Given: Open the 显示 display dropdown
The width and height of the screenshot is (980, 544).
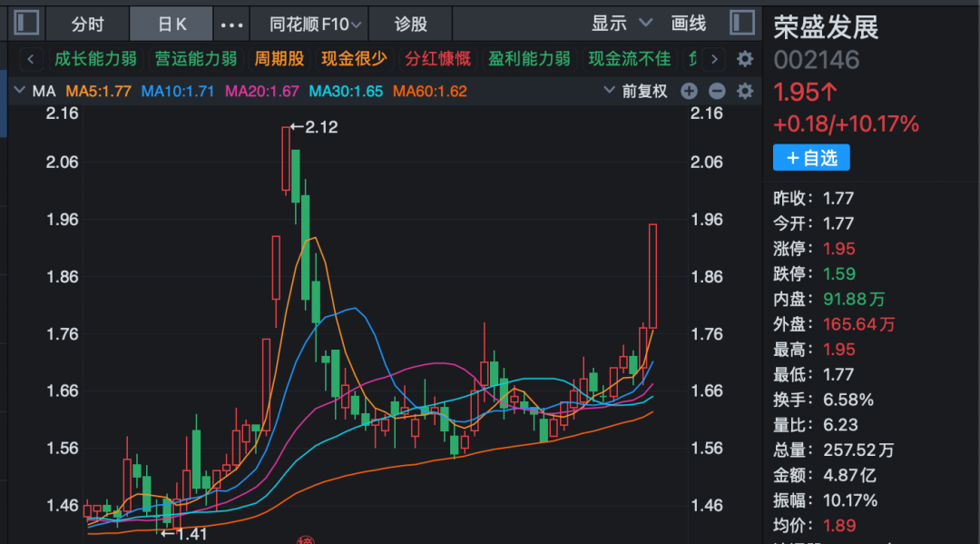Looking at the screenshot, I should (x=622, y=24).
